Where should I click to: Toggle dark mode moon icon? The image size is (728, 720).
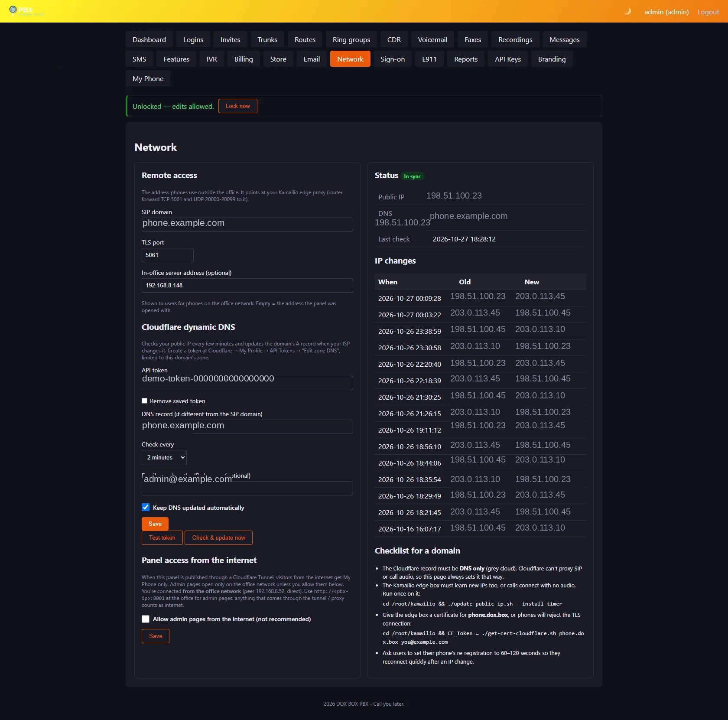pos(627,12)
